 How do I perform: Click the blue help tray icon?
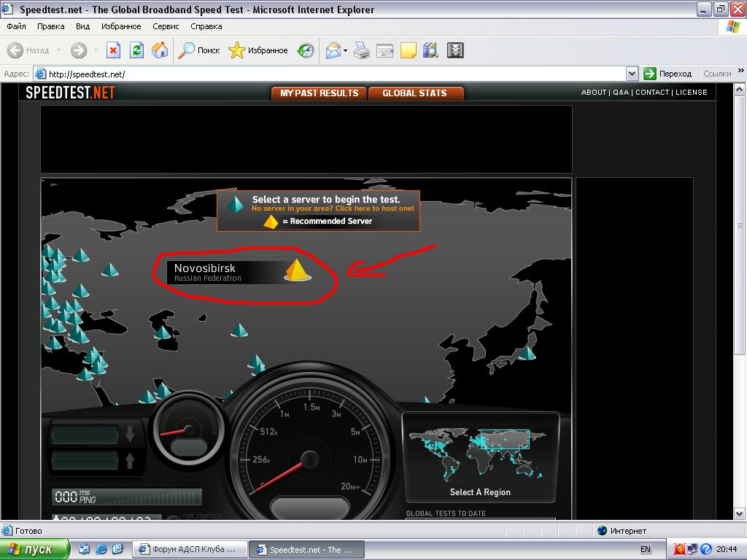click(x=706, y=550)
